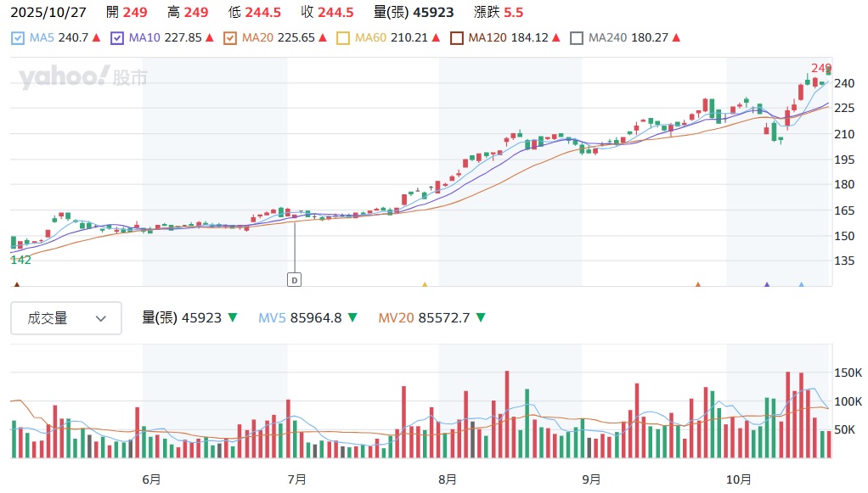Turn on the MA240 line checkbox
Viewport: 868px width, 493px height.
[577, 38]
